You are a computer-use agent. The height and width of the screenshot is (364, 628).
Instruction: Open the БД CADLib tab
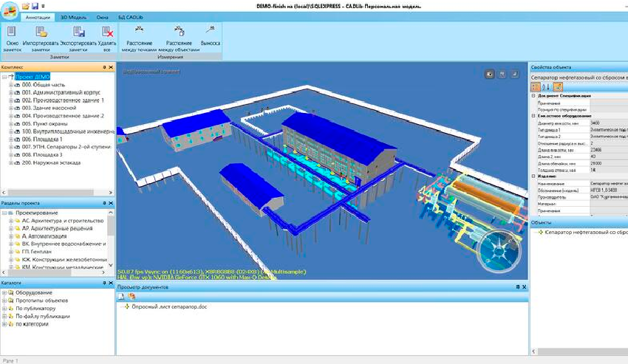point(130,16)
